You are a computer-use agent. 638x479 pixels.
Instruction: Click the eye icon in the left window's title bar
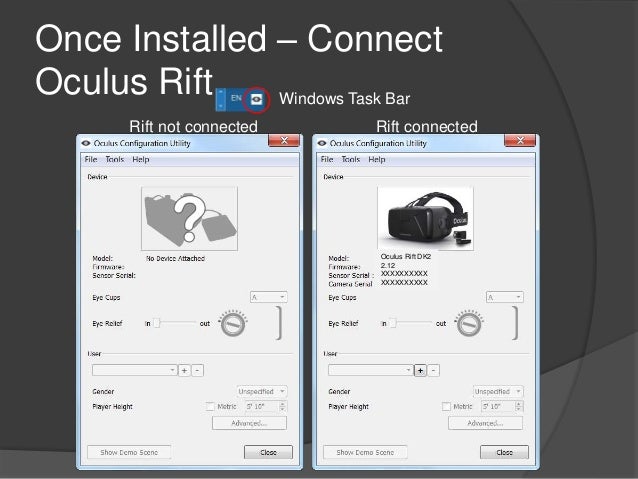[85, 143]
